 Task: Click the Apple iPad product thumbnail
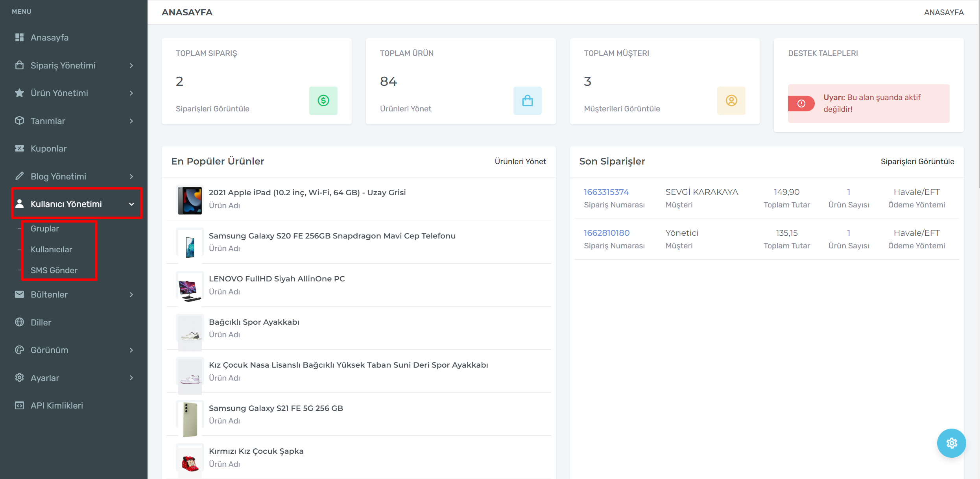pyautogui.click(x=190, y=200)
